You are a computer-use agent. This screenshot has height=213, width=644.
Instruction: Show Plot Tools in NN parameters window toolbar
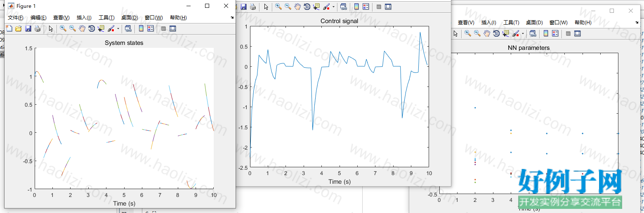click(578, 33)
